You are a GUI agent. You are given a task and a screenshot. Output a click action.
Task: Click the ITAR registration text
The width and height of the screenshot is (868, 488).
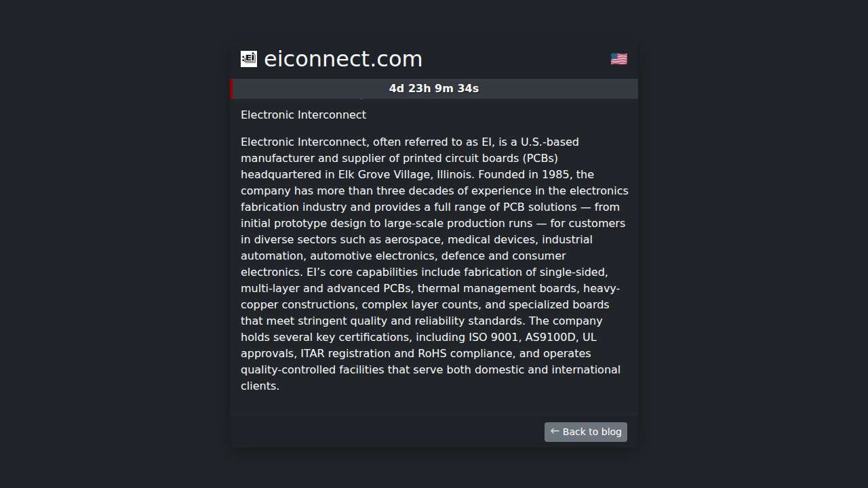coord(345,353)
